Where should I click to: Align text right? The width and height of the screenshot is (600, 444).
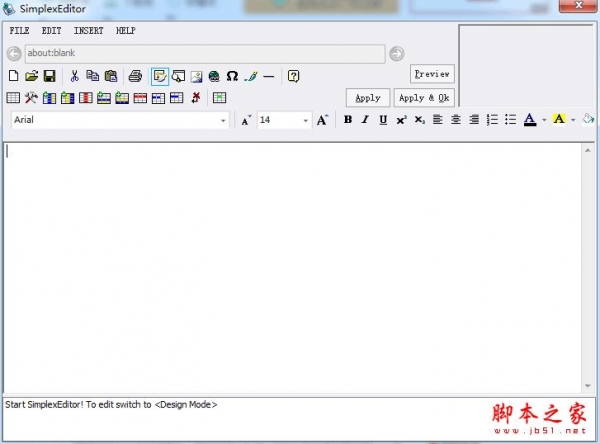coord(474,120)
